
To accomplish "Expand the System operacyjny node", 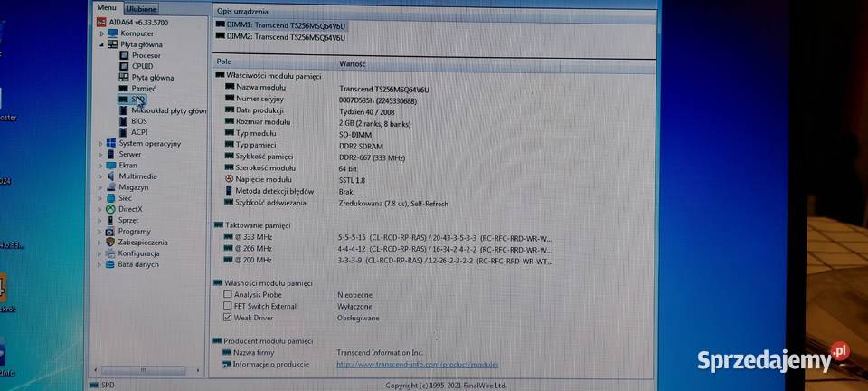I will tap(100, 144).
